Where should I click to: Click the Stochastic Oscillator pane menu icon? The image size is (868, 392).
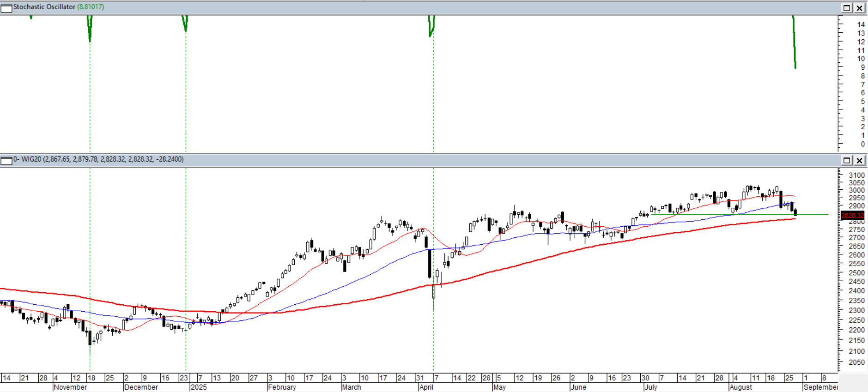[6, 8]
